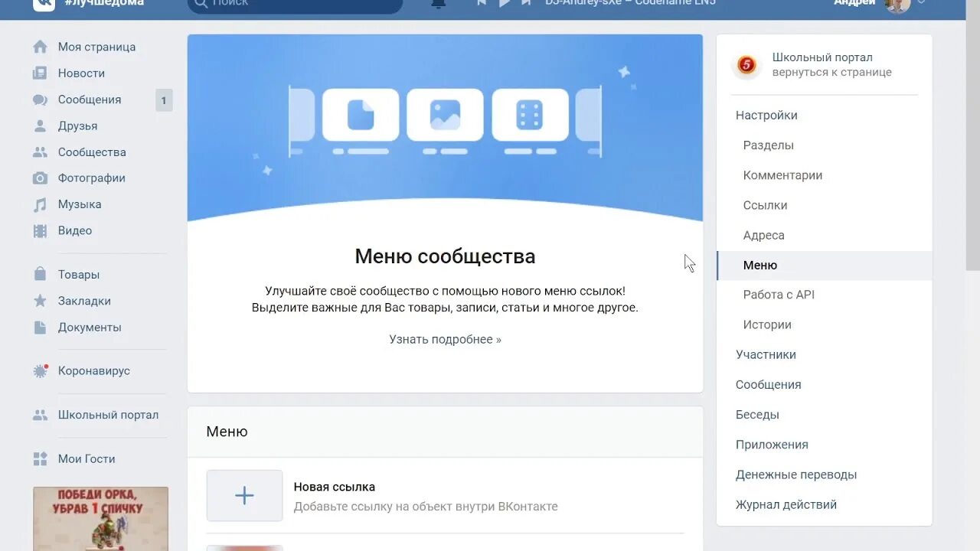Skip to previous track in header player
Image resolution: width=980 pixels, height=551 pixels.
pyautogui.click(x=482, y=3)
